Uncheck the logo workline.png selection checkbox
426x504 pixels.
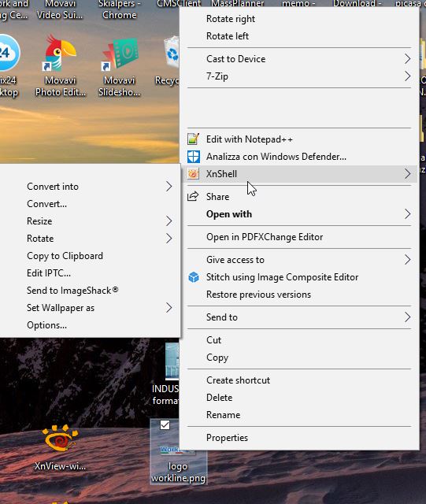(x=165, y=425)
